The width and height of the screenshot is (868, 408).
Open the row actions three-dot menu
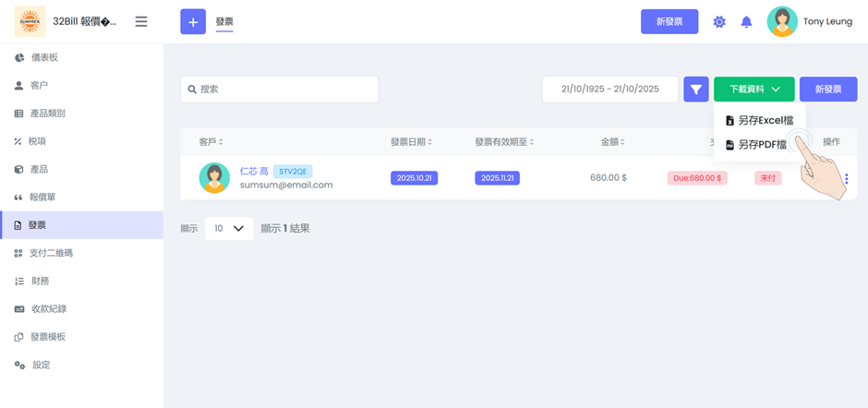pos(846,179)
